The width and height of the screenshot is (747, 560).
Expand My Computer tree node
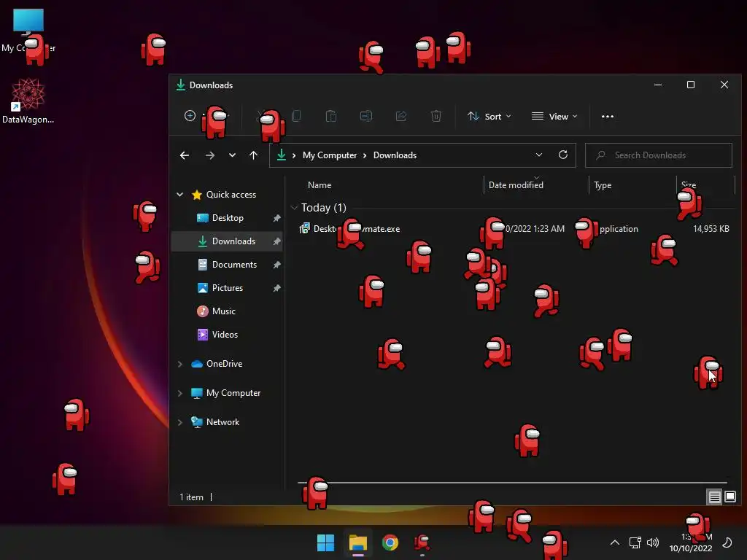tap(180, 393)
